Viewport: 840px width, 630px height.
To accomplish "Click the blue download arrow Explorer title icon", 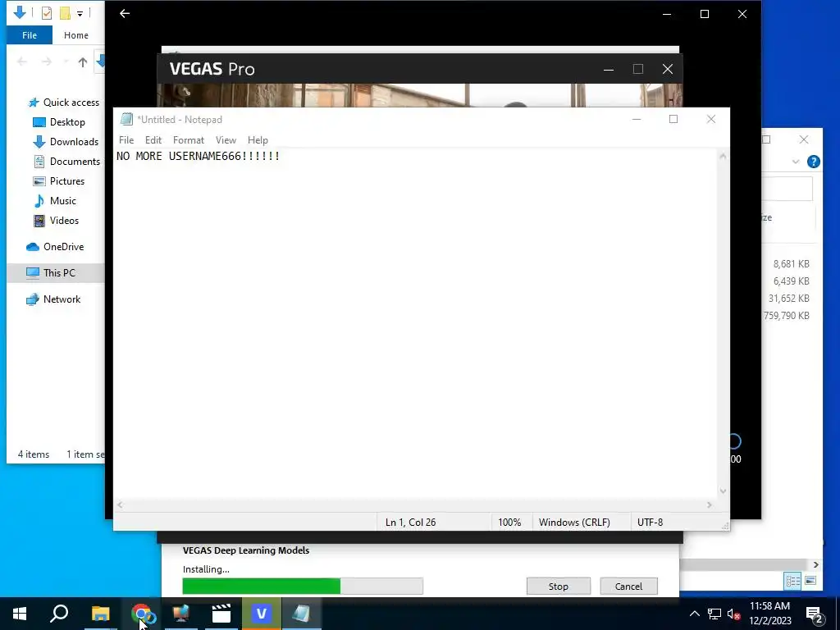I will click(x=20, y=11).
